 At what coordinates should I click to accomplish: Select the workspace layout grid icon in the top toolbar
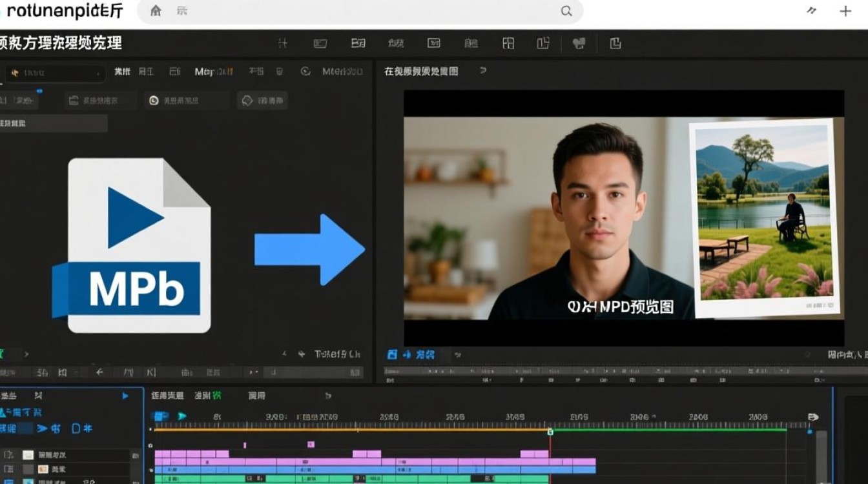[x=509, y=43]
